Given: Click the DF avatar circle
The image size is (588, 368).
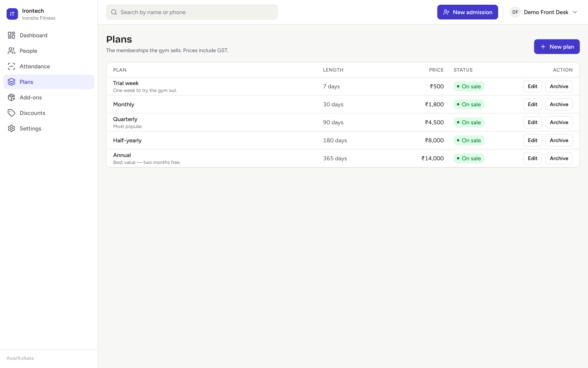Looking at the screenshot, I should point(515,12).
